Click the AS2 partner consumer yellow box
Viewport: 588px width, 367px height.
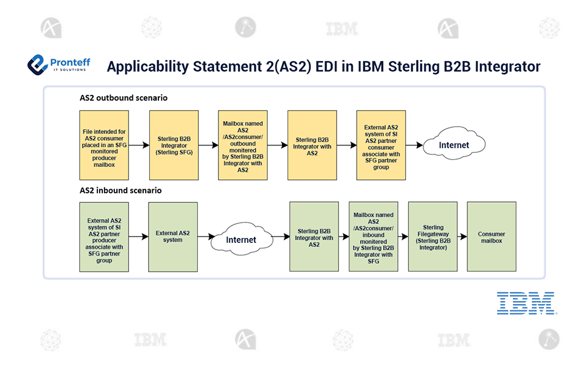pos(381,145)
